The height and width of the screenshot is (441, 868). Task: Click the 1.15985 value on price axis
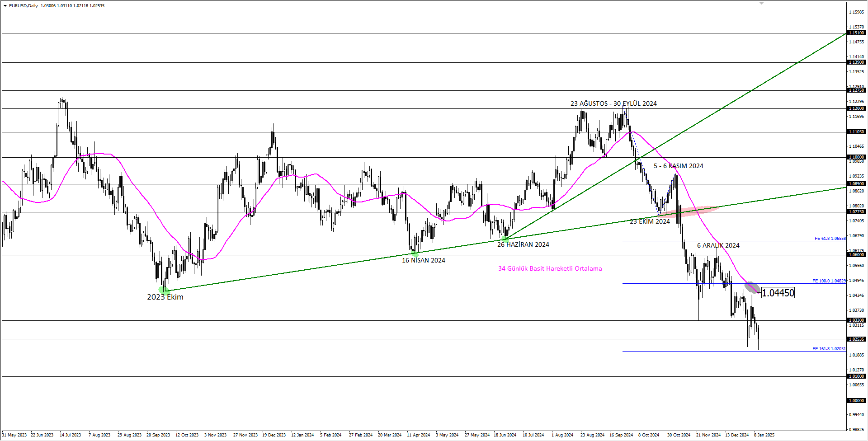(x=857, y=12)
